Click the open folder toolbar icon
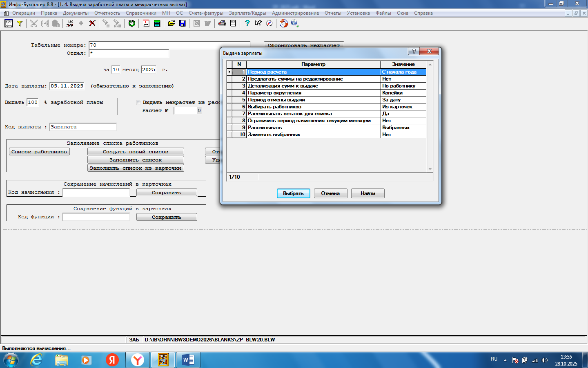This screenshot has width=588, height=368. (x=171, y=23)
